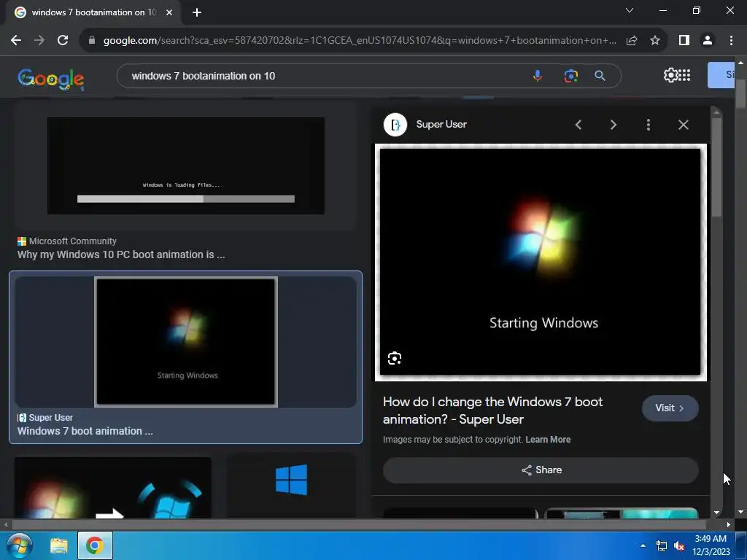Open a new browser tab
Screen dimensions: 747x560
click(x=197, y=12)
